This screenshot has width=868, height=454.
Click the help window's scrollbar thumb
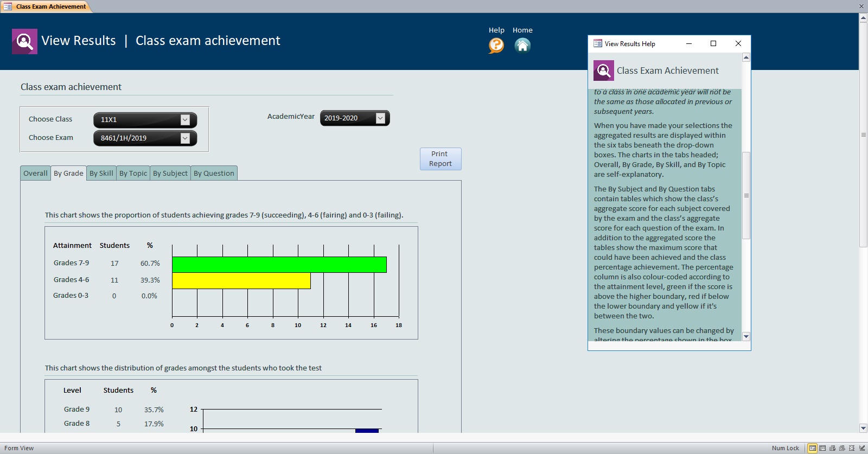(746, 195)
